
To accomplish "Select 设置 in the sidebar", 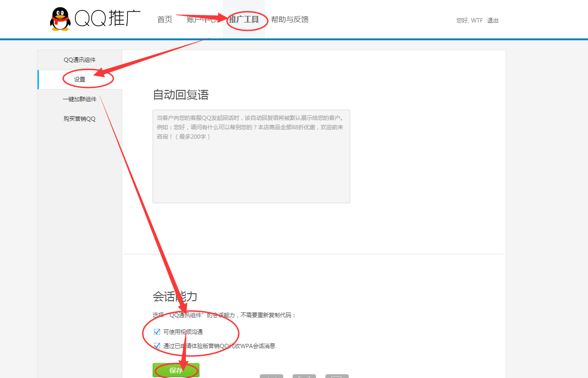I will click(80, 80).
